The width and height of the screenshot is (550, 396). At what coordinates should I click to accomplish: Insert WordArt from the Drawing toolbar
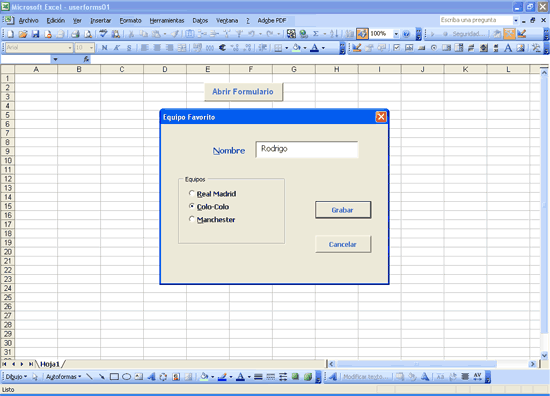point(151,377)
